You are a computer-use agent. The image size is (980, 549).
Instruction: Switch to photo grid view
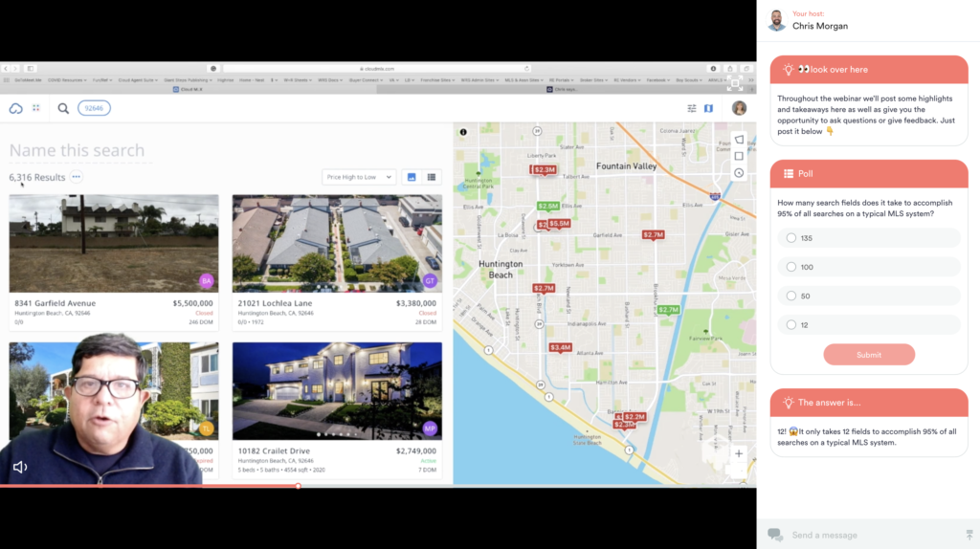click(x=412, y=177)
